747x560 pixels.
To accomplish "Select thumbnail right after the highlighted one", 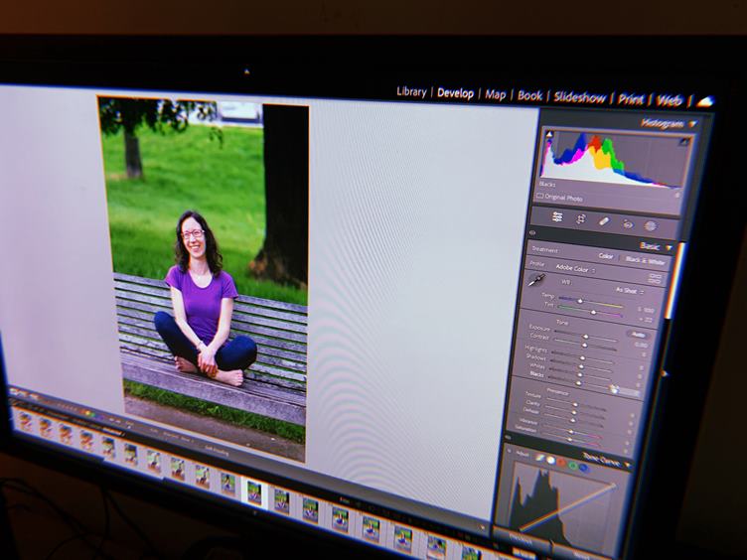I will pyautogui.click(x=281, y=501).
